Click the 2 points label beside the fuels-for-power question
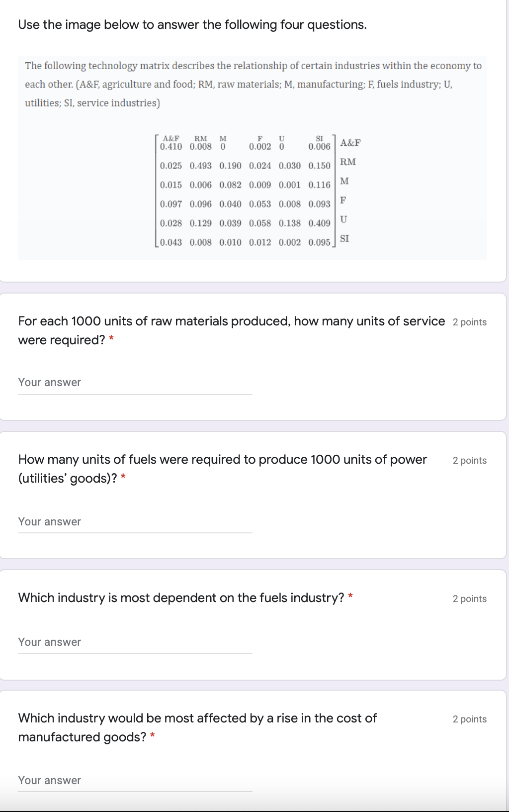 (x=470, y=460)
